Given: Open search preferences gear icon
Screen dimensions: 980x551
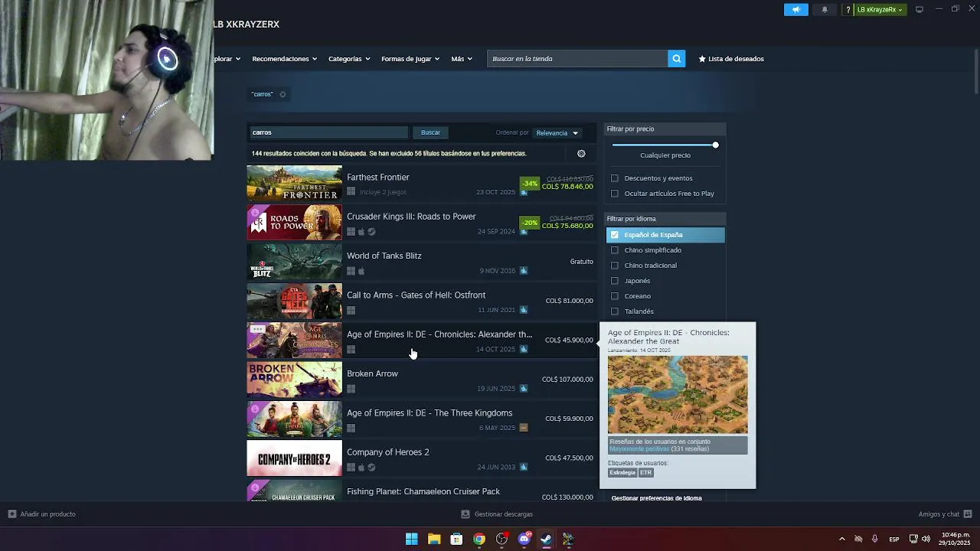Looking at the screenshot, I should 581,153.
